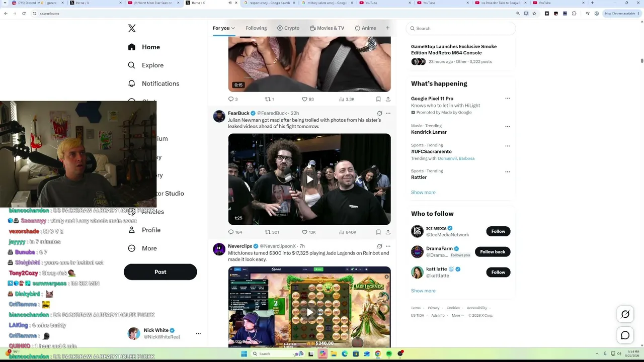The height and width of the screenshot is (362, 644).
Task: Play the Julian Newman video
Action: click(309, 179)
